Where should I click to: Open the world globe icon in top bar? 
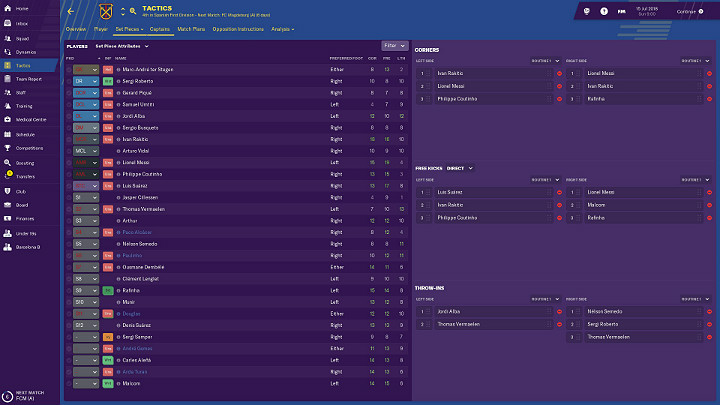[587, 11]
